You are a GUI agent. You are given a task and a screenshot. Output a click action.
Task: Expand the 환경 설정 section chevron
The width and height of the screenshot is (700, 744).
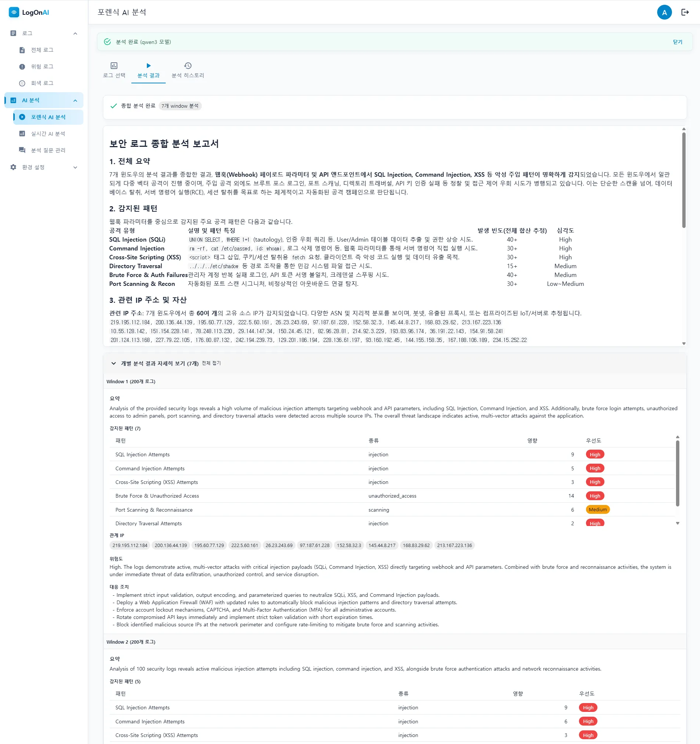point(75,167)
